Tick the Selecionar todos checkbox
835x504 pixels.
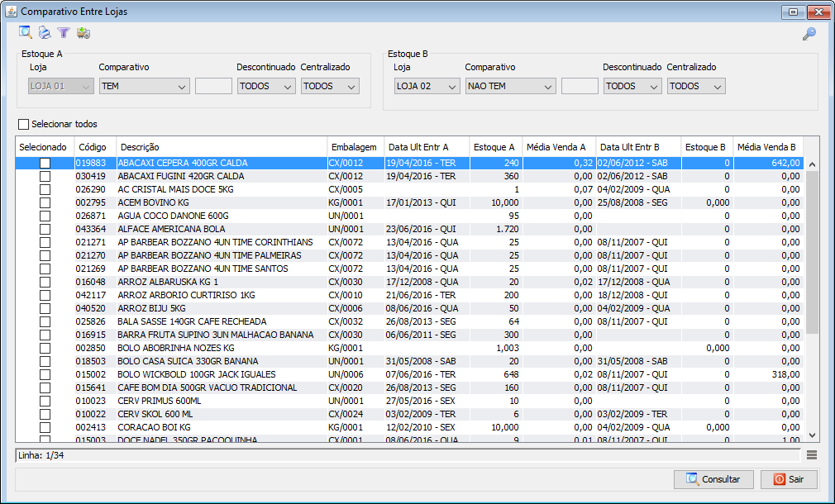pyautogui.click(x=23, y=124)
